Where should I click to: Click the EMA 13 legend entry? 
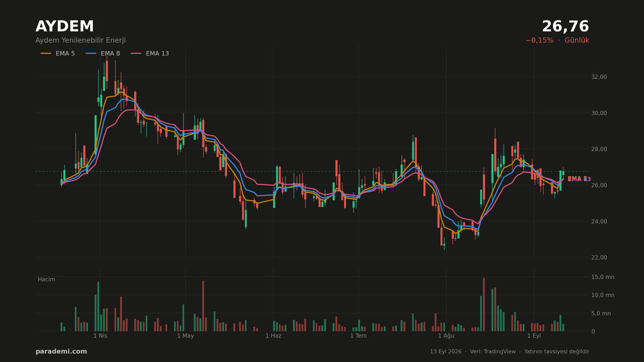150,53
